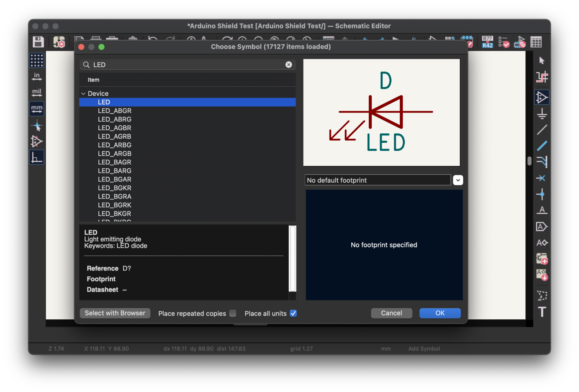This screenshot has width=579, height=392.
Task: Select the Add Junction tool
Action: [x=542, y=194]
